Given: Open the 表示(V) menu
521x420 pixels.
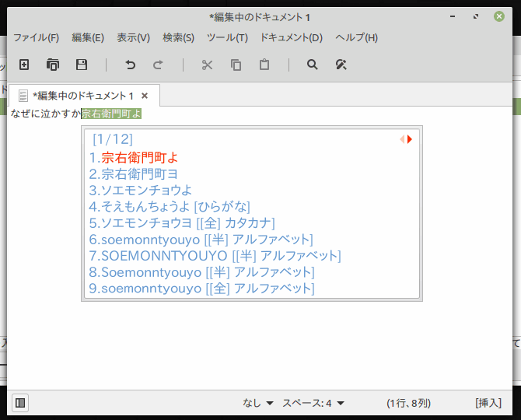Looking at the screenshot, I should (x=134, y=37).
